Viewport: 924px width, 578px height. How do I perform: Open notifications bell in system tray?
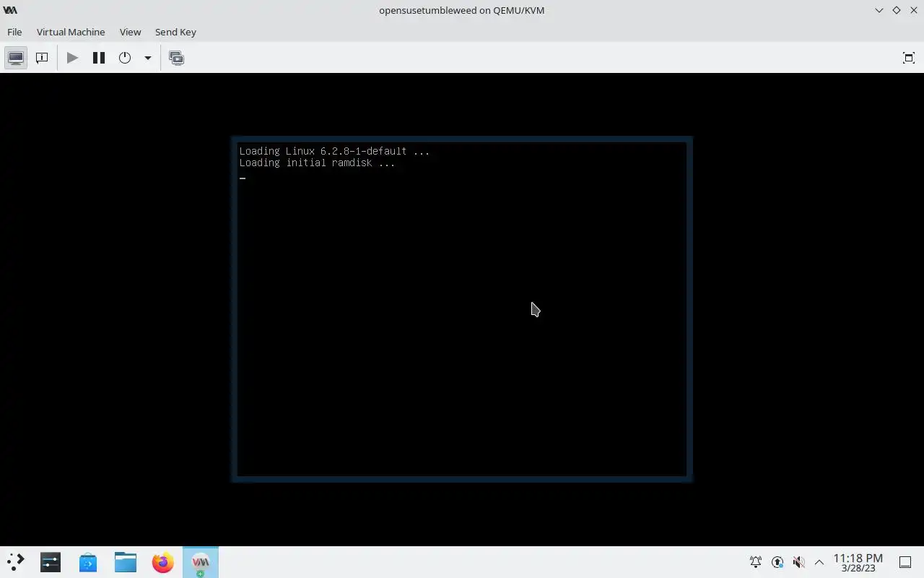[x=756, y=562]
